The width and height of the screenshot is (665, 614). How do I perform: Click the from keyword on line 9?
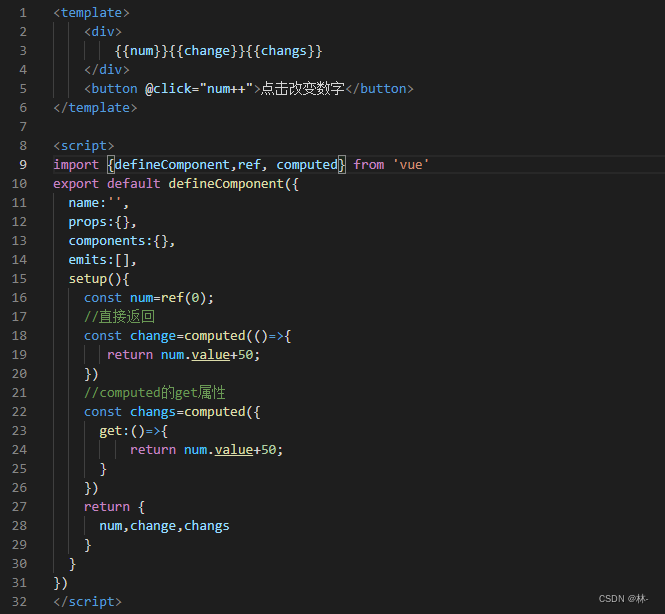pos(369,165)
